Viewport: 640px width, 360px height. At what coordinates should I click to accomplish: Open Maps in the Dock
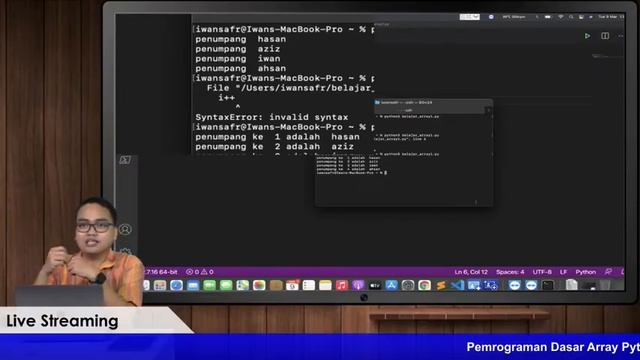coord(242,285)
